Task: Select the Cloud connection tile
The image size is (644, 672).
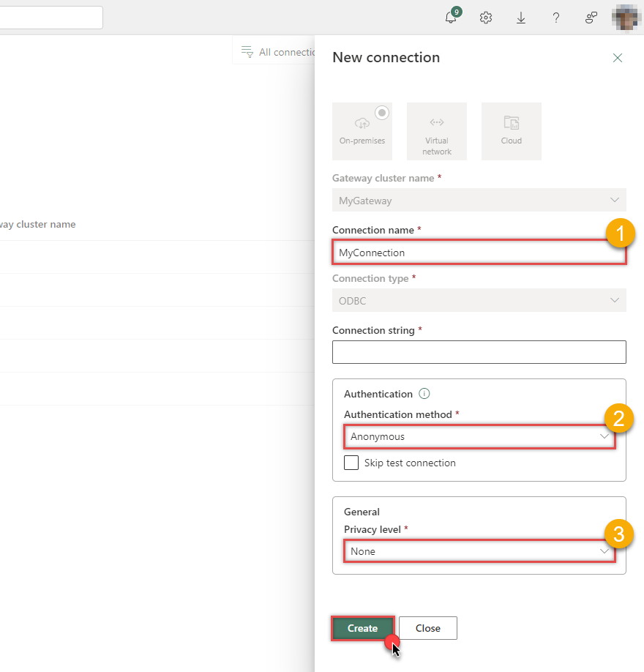Action: pyautogui.click(x=511, y=131)
